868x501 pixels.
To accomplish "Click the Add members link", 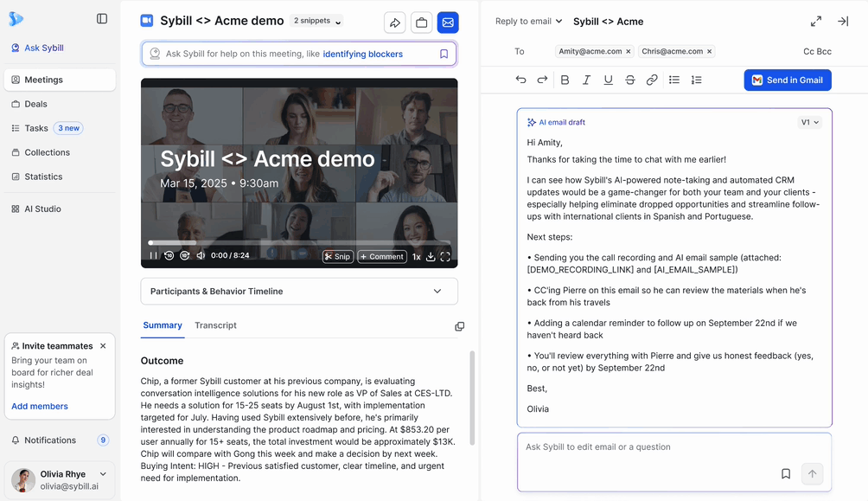I will point(40,406).
